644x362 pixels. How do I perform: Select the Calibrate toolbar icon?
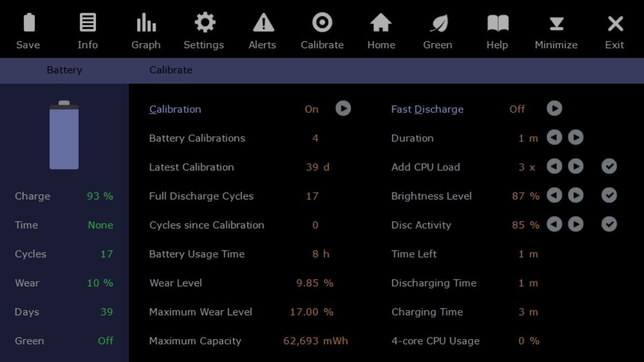click(322, 24)
